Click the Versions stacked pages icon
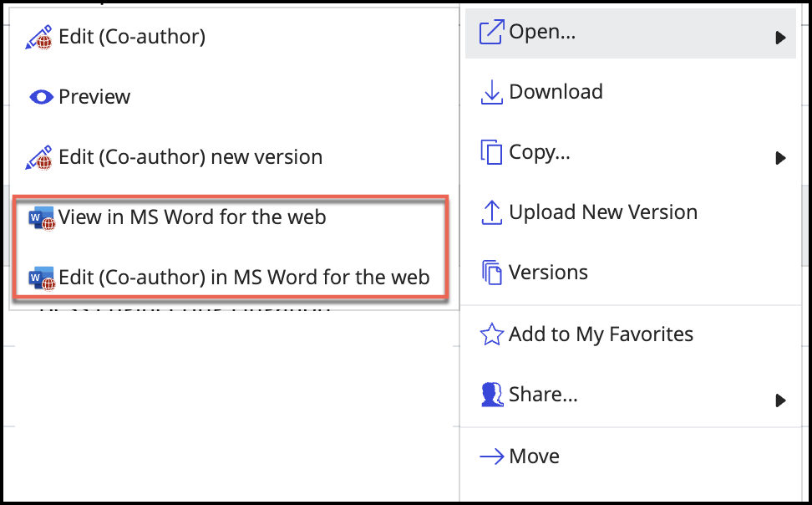 tap(491, 273)
